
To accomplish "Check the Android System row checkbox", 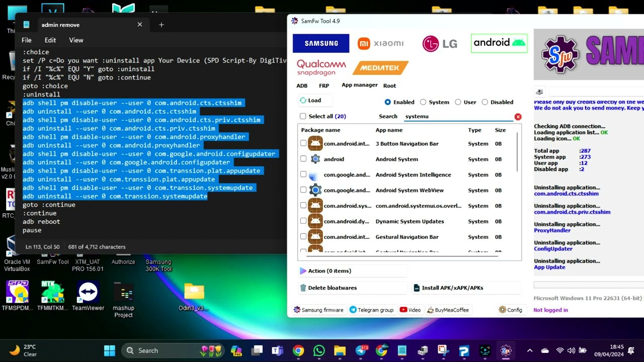I will (x=303, y=159).
